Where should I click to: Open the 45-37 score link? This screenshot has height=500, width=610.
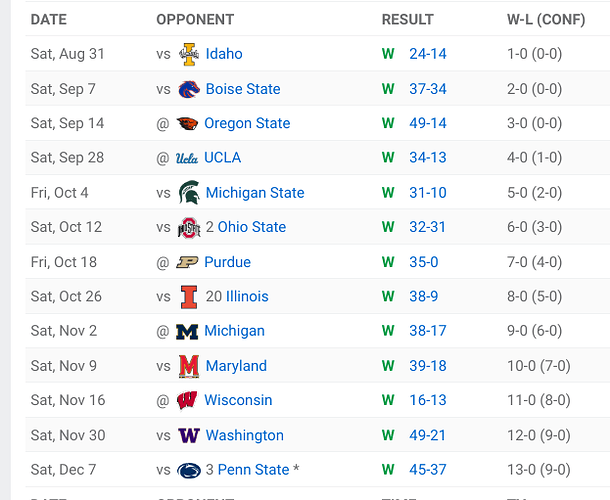click(428, 470)
